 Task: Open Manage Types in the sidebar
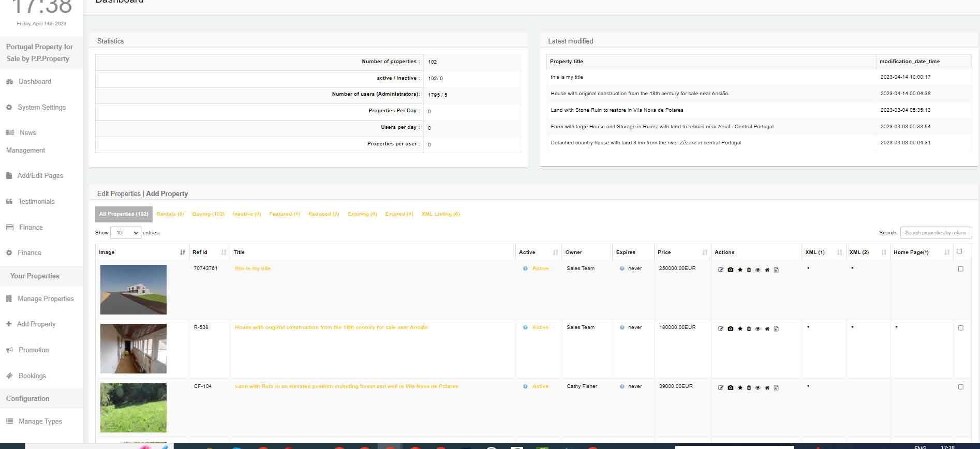[x=40, y=422]
